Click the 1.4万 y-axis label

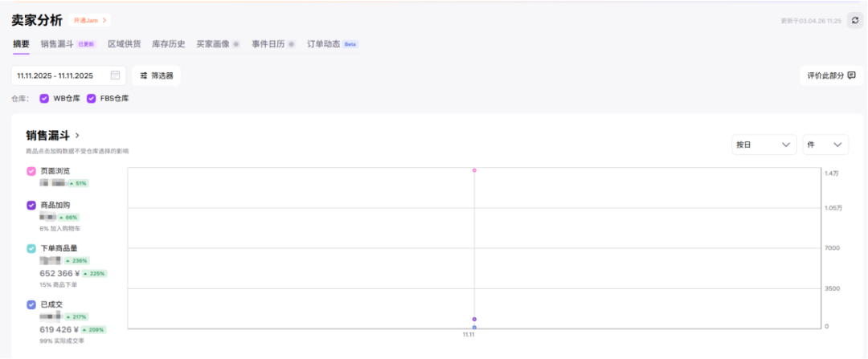(832, 173)
